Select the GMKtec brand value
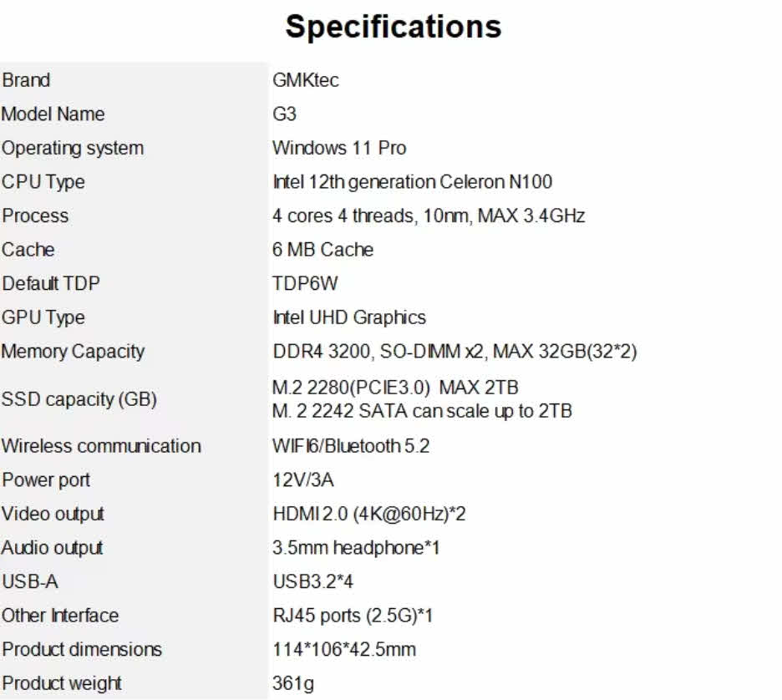The height and width of the screenshot is (700, 782). [x=305, y=80]
